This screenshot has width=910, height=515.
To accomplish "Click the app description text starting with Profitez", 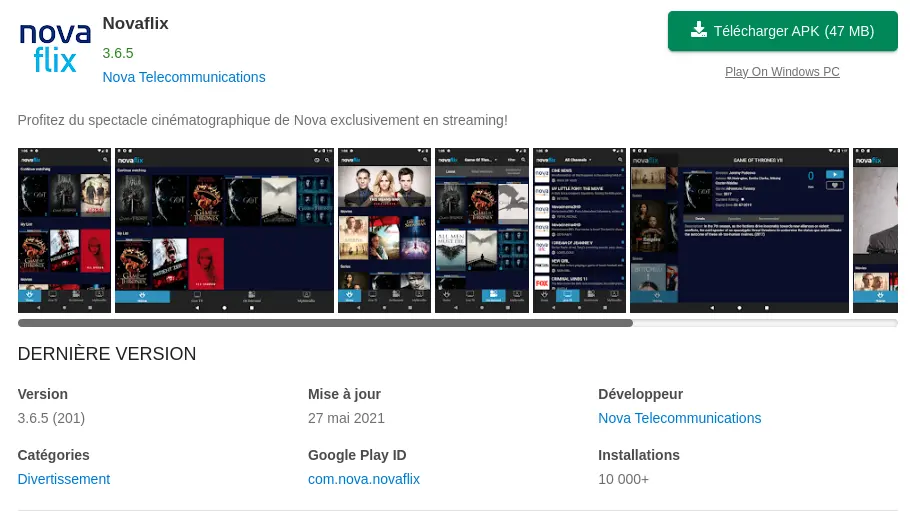I will click(262, 120).
